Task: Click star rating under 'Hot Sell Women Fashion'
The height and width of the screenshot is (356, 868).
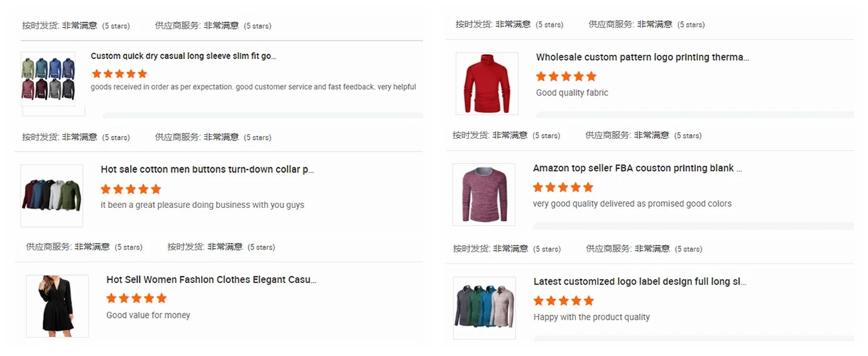Action: point(136,298)
